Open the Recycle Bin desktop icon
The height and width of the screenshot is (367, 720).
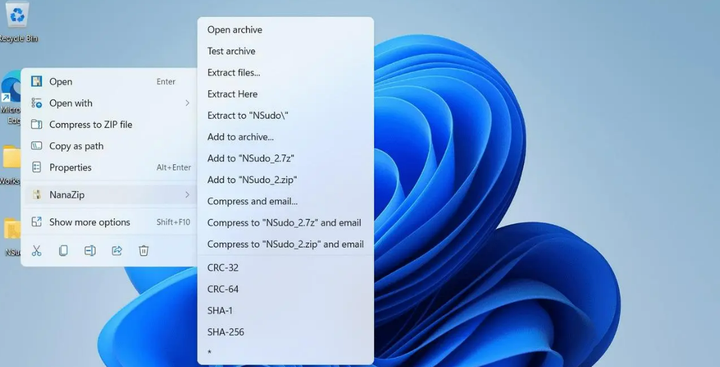(17, 23)
